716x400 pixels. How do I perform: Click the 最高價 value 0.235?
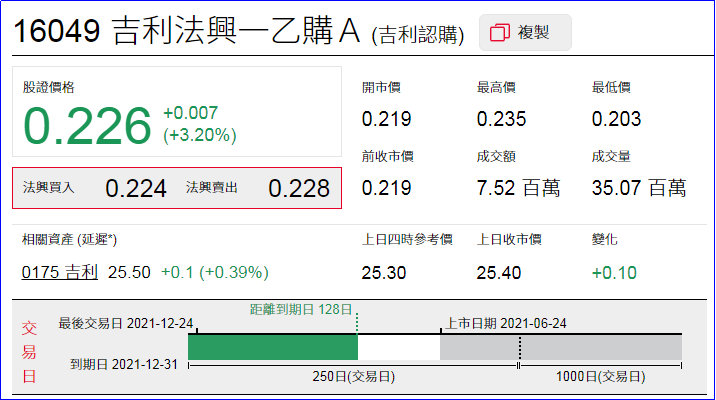click(x=501, y=119)
